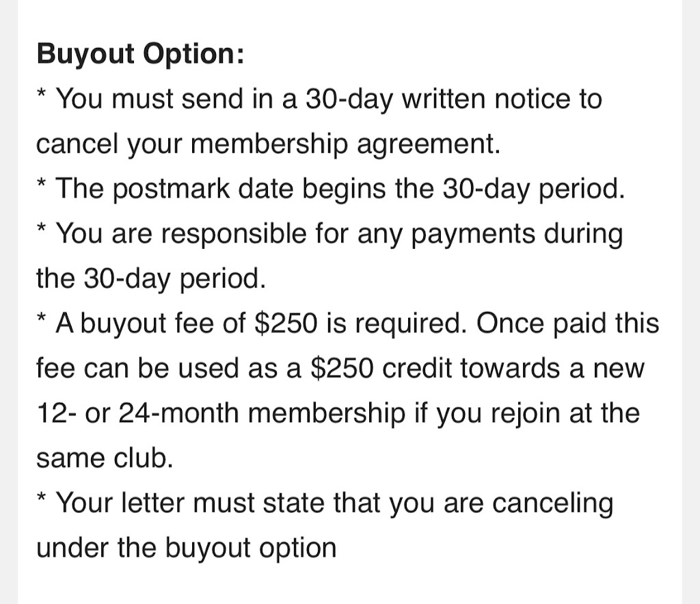Image resolution: width=700 pixels, height=604 pixels.
Task: Click the text "the 30-day period." on its own line
Action: [150, 279]
